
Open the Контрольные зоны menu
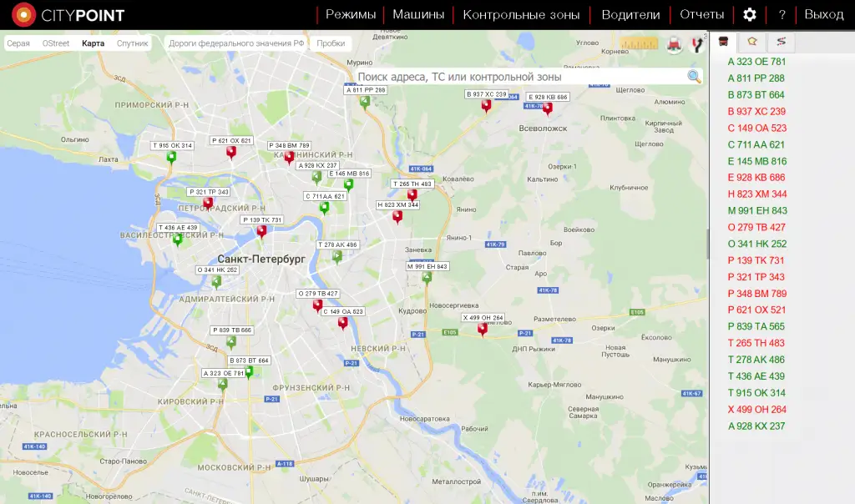pyautogui.click(x=521, y=15)
